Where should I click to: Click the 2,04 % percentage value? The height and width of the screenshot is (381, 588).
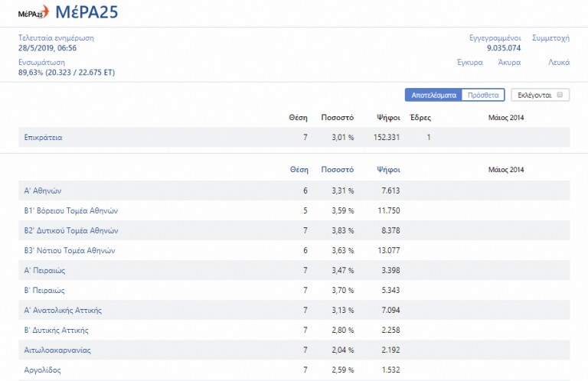tap(342, 350)
